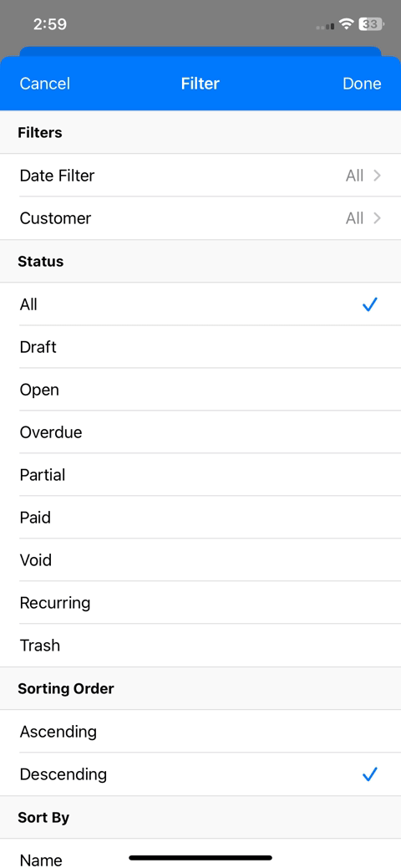Select the Paid status filter

(200, 518)
